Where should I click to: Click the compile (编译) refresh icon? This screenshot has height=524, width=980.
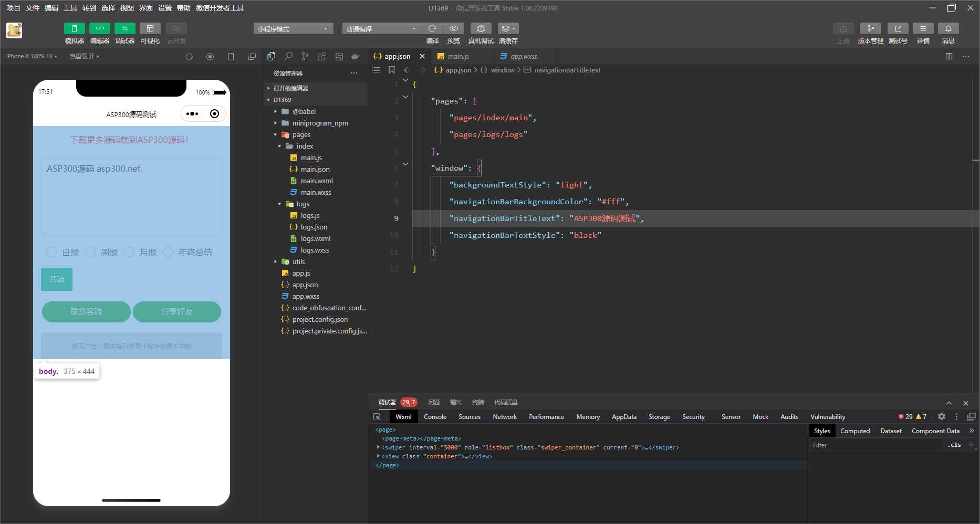[x=432, y=28]
